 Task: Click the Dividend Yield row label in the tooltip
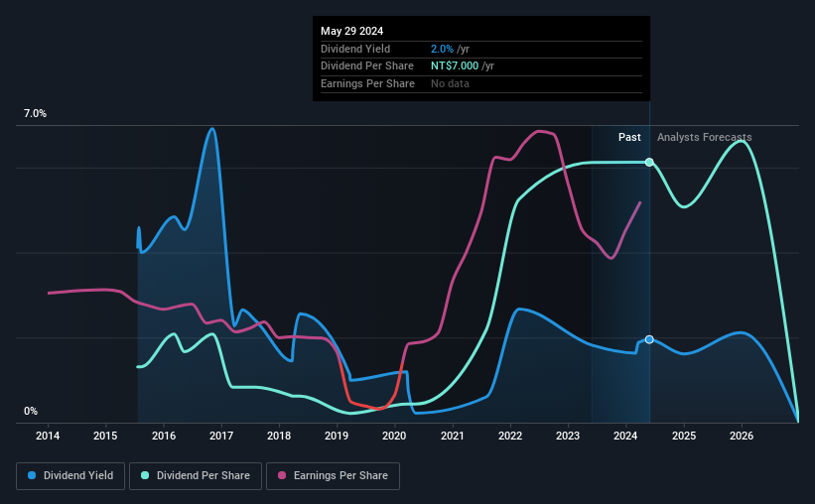[355, 49]
